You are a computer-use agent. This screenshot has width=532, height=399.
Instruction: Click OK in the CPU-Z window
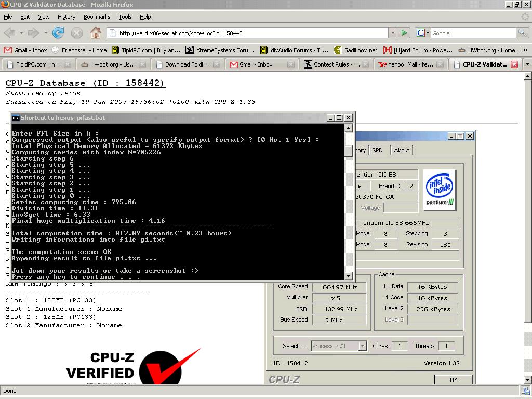454,380
